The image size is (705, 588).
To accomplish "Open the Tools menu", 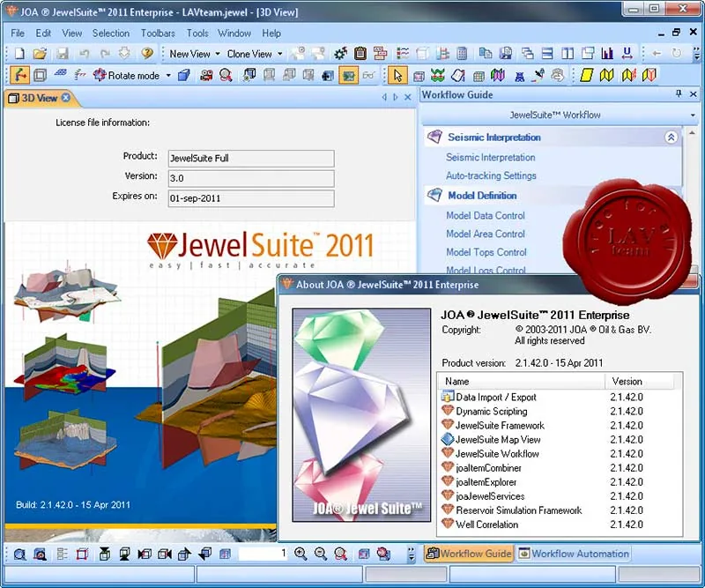I will (x=197, y=33).
